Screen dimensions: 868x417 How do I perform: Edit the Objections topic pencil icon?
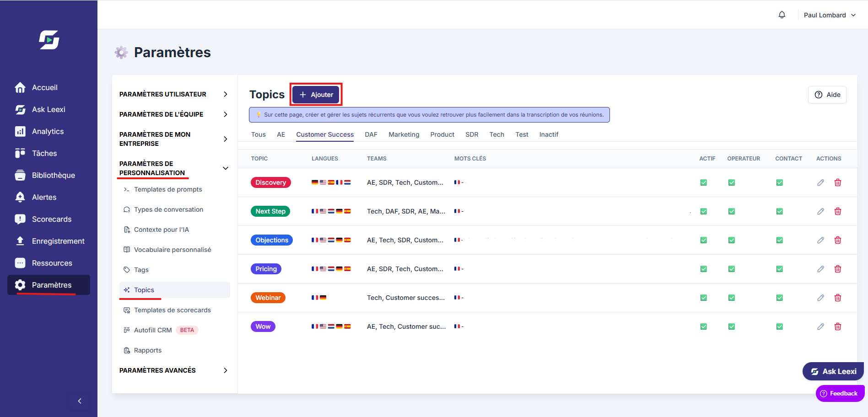(820, 240)
